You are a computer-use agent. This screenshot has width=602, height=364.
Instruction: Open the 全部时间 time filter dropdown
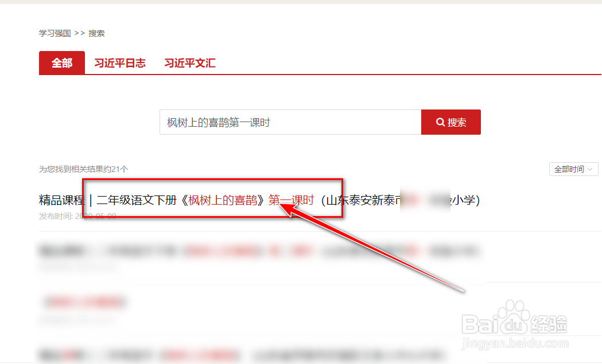[x=573, y=169]
